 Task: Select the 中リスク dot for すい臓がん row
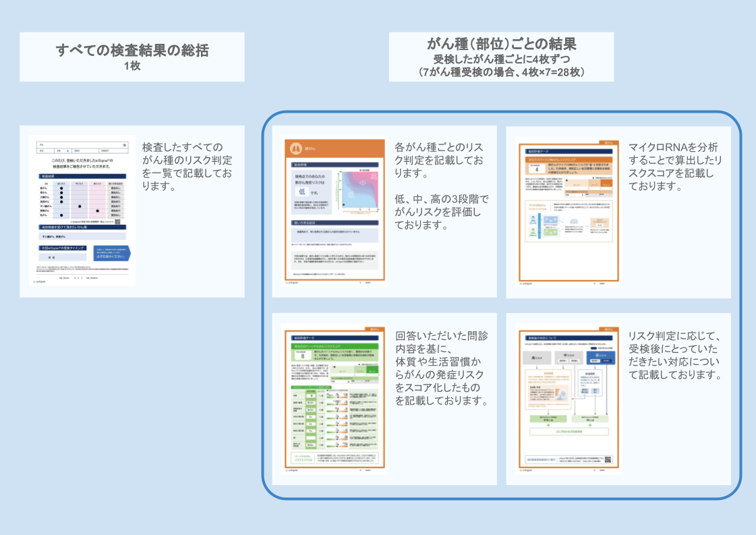point(80,206)
